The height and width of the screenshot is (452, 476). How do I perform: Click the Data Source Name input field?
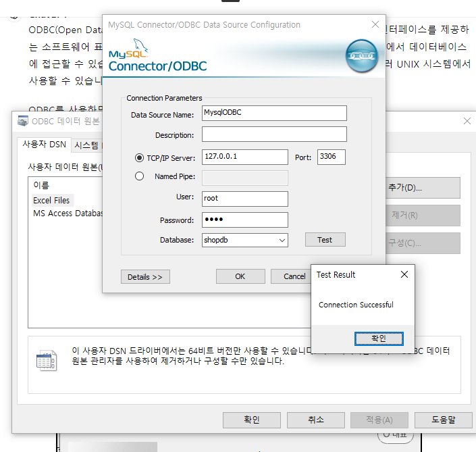coord(274,113)
